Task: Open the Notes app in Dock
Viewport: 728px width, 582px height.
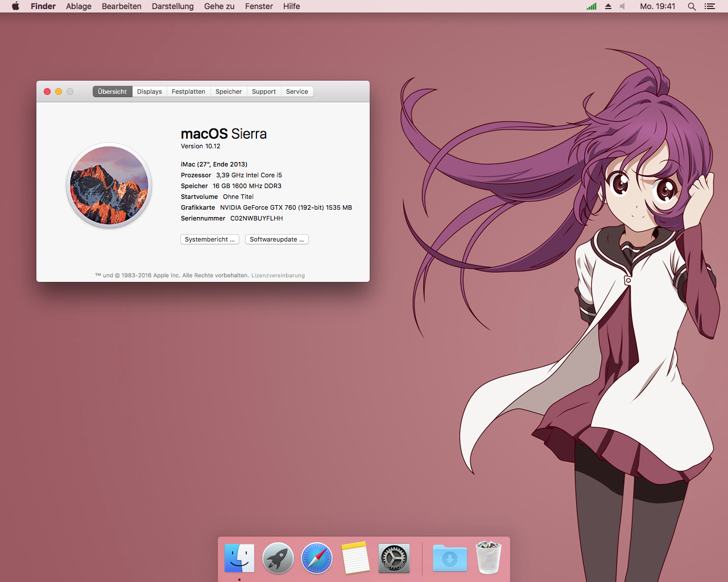Action: click(355, 558)
